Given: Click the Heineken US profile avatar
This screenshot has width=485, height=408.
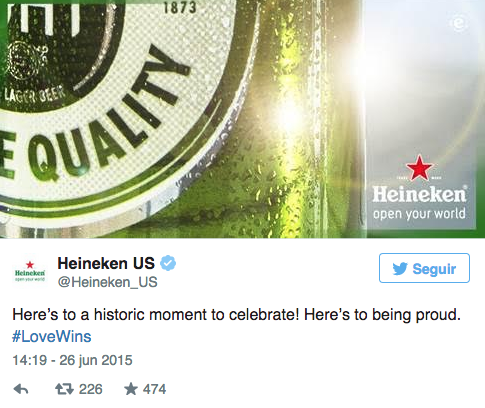Looking at the screenshot, I should coord(30,272).
